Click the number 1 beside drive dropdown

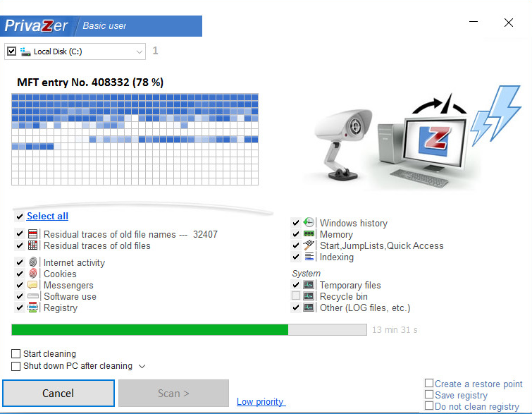pyautogui.click(x=156, y=51)
